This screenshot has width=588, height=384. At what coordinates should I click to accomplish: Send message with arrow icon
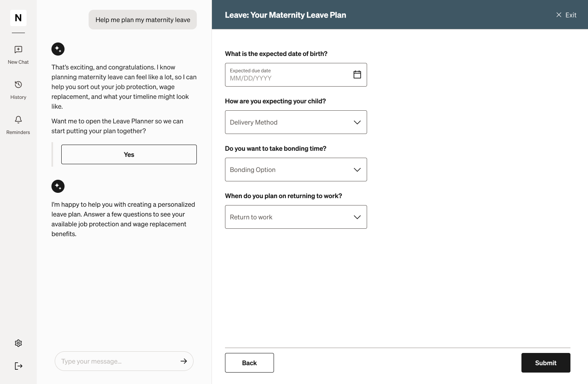[x=184, y=361]
